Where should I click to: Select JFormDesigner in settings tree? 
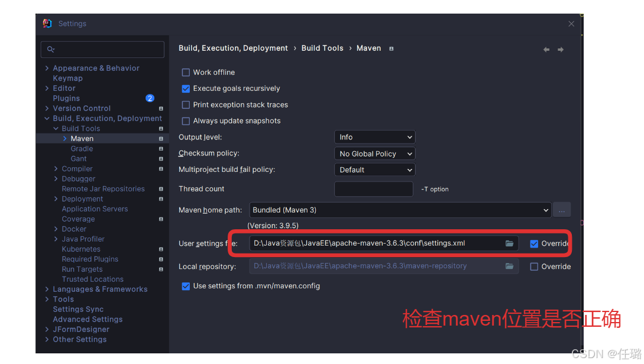[x=81, y=330]
